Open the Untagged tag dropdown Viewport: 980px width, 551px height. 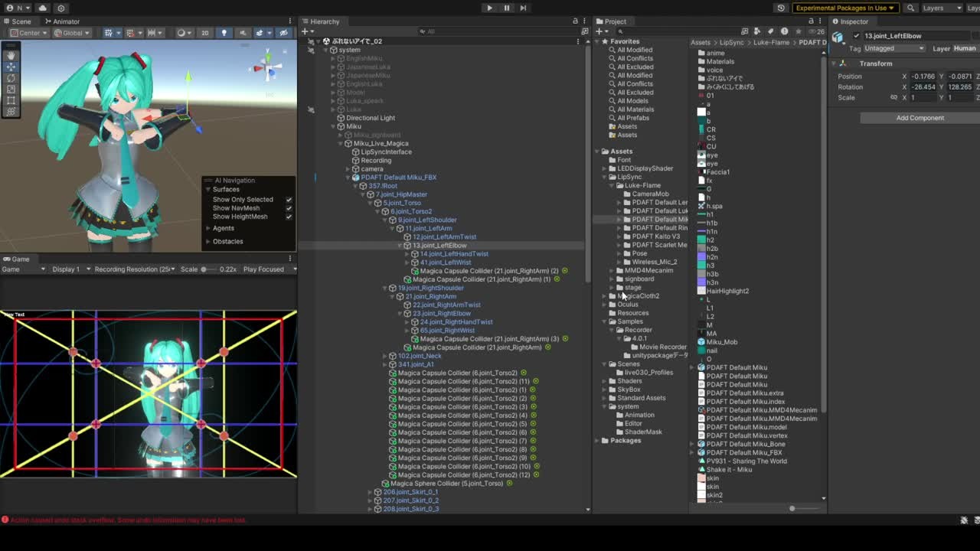click(894, 48)
